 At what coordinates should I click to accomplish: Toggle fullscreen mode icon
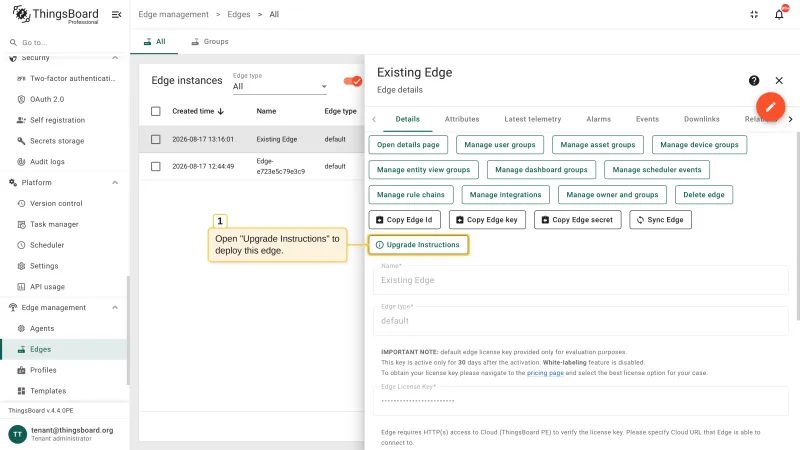tap(754, 14)
